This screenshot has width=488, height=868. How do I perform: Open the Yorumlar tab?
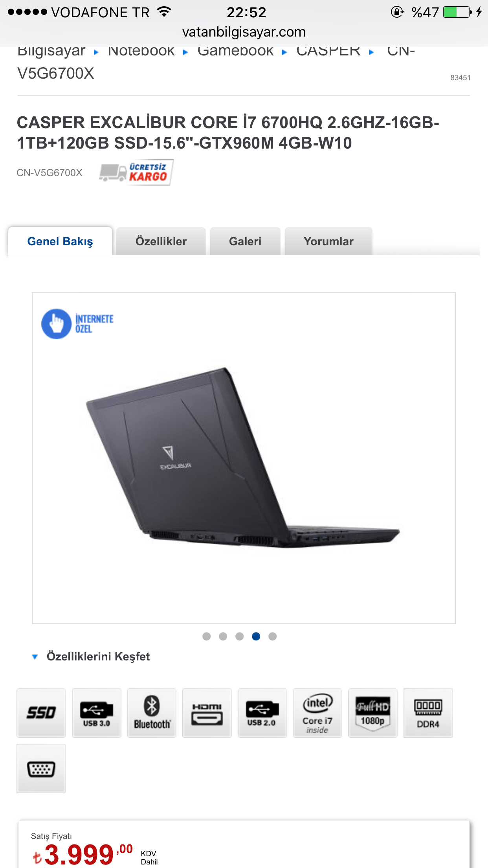(328, 241)
